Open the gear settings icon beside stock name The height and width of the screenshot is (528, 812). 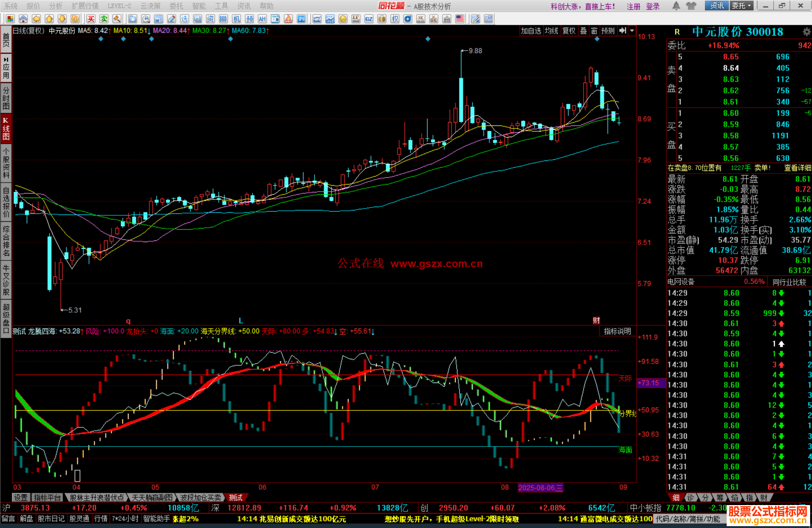[x=806, y=32]
